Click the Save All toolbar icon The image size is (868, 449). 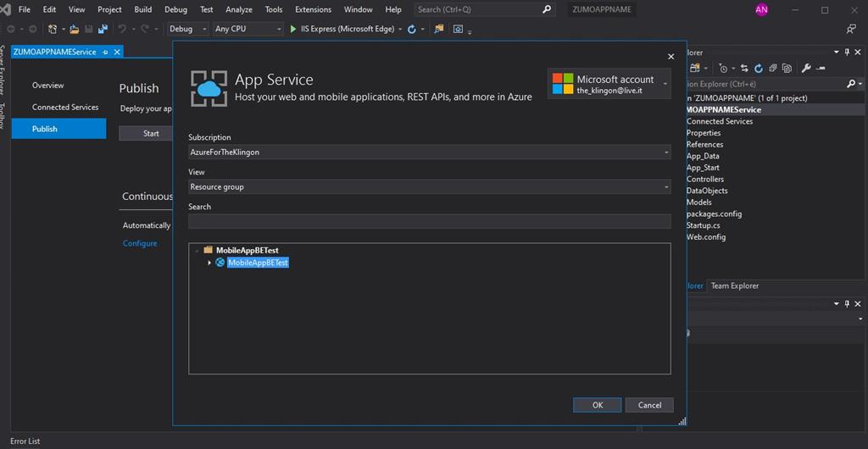[103, 29]
